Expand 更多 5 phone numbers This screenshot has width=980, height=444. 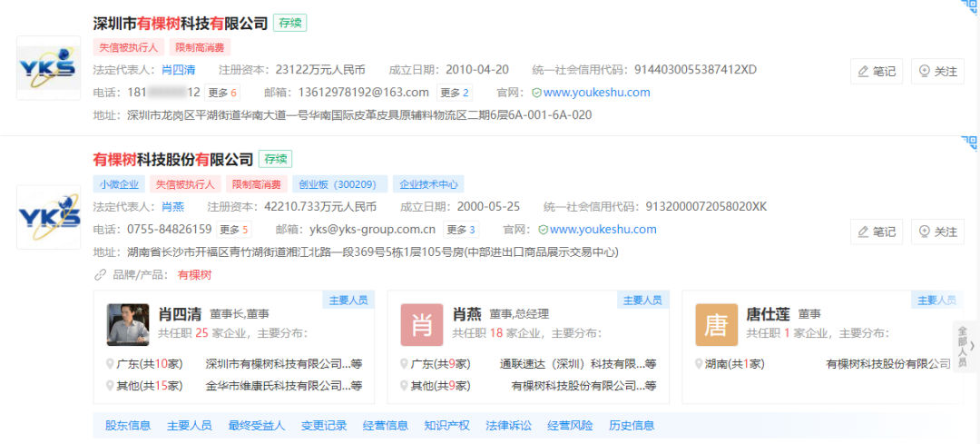coord(234,230)
